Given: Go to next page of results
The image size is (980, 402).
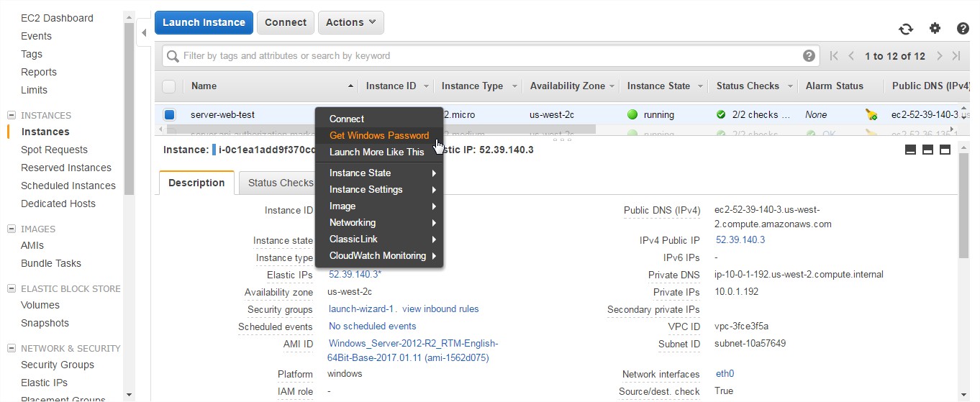Looking at the screenshot, I should pos(940,56).
